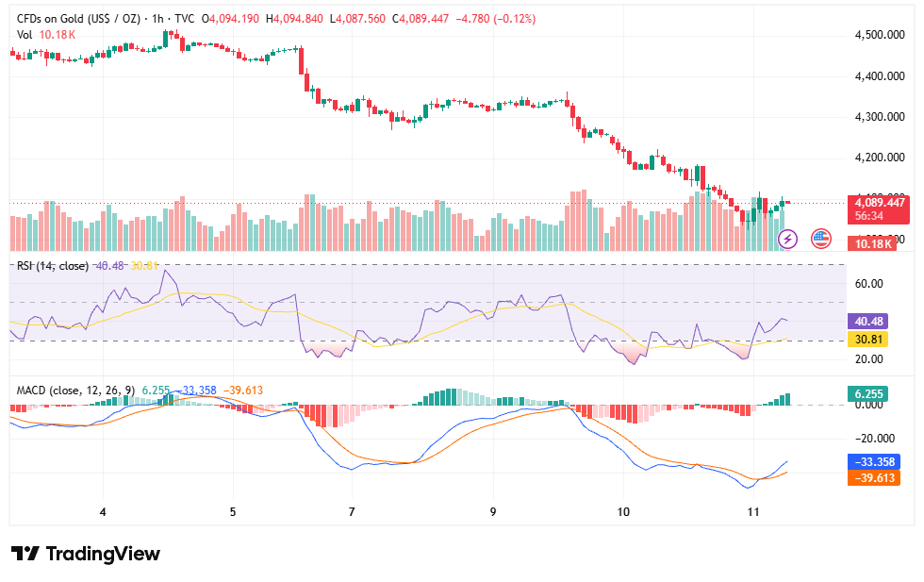This screenshot has width=924, height=582.
Task: Select date 11 on the time axis
Action: pos(753,512)
